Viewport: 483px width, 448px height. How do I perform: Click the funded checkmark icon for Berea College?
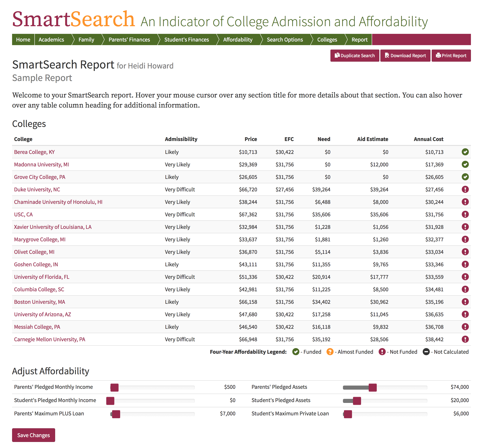(x=465, y=152)
